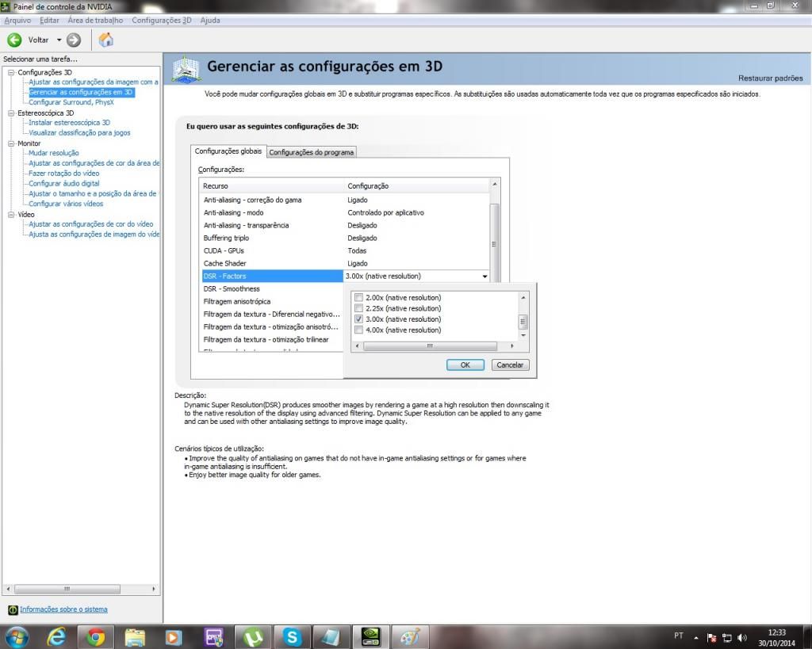
Task: Open the Windows Start button
Action: click(16, 636)
